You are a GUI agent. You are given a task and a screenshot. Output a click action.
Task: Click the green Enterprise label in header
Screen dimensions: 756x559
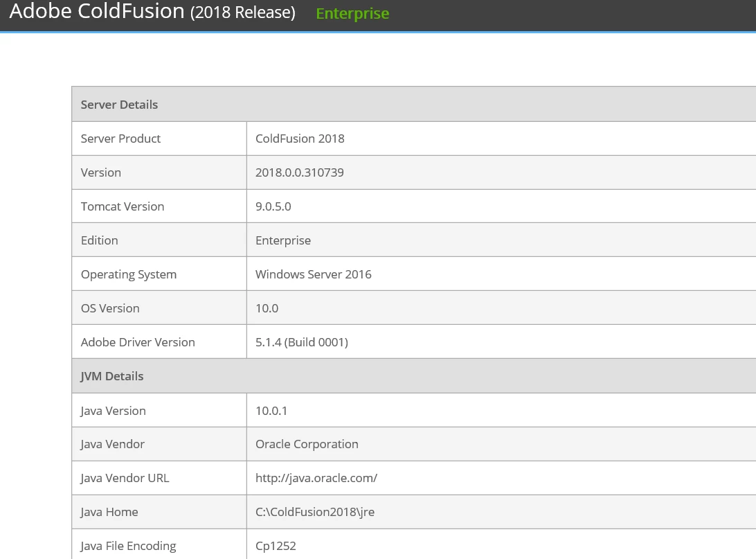[352, 13]
